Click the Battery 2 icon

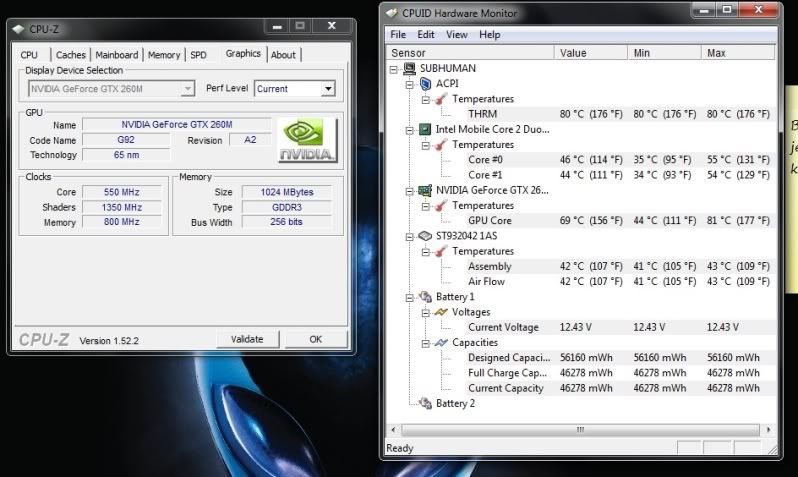point(425,404)
